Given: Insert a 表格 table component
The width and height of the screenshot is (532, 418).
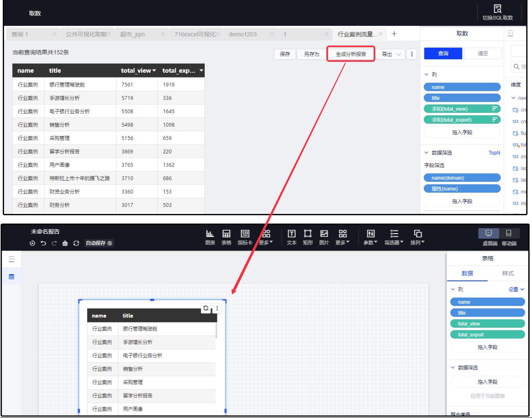Looking at the screenshot, I should [x=226, y=234].
